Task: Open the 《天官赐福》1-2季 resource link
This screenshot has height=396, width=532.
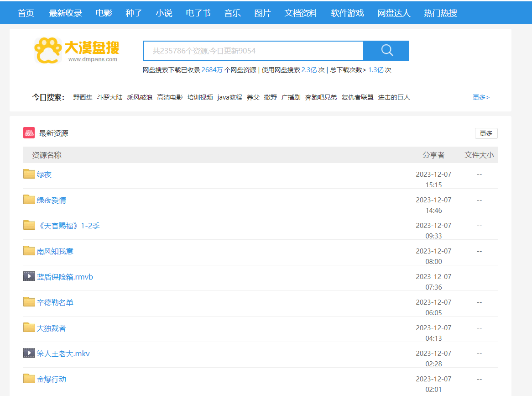Action: tap(68, 226)
